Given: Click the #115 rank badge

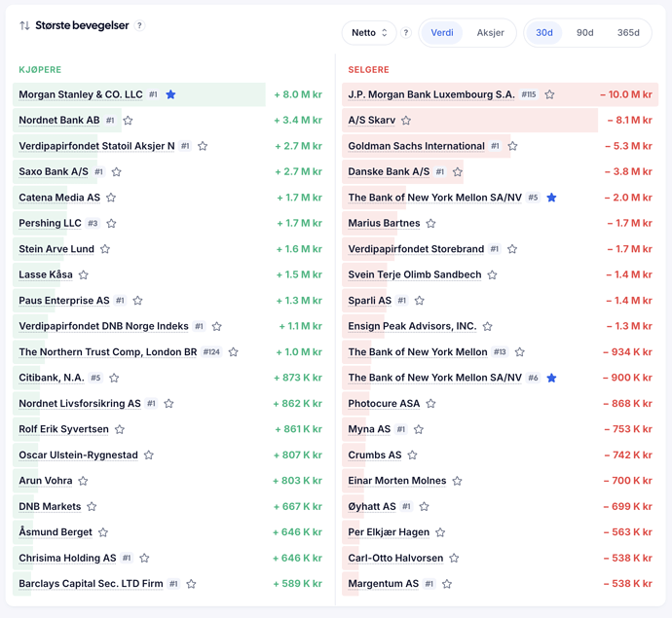Looking at the screenshot, I should point(529,94).
